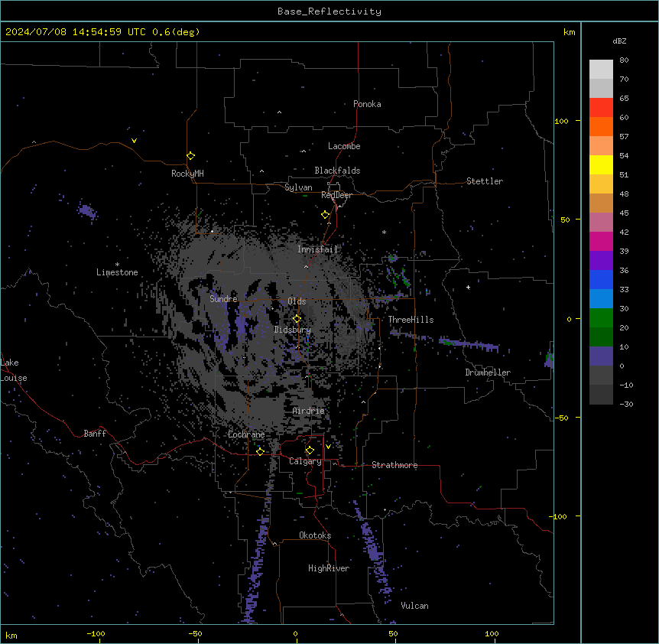Click the Lake Louise label
Viewport: 659px width, 644px height.
pos(14,370)
